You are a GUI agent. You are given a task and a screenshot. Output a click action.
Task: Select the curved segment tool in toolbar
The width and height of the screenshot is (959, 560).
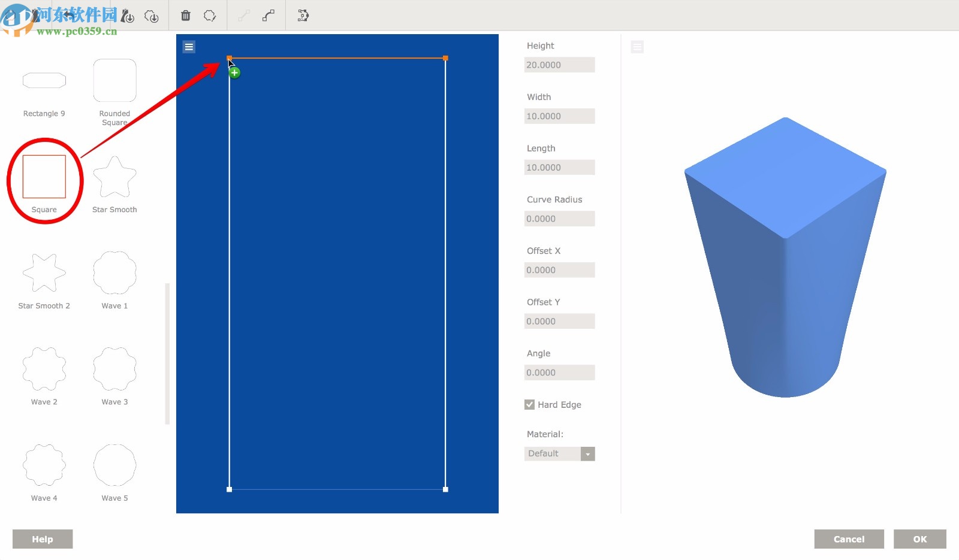point(267,16)
